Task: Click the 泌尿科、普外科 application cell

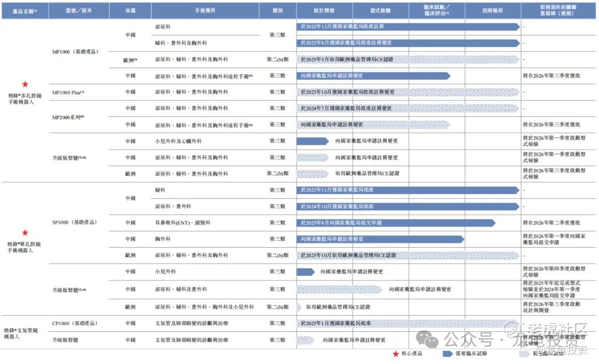Action: point(173,207)
